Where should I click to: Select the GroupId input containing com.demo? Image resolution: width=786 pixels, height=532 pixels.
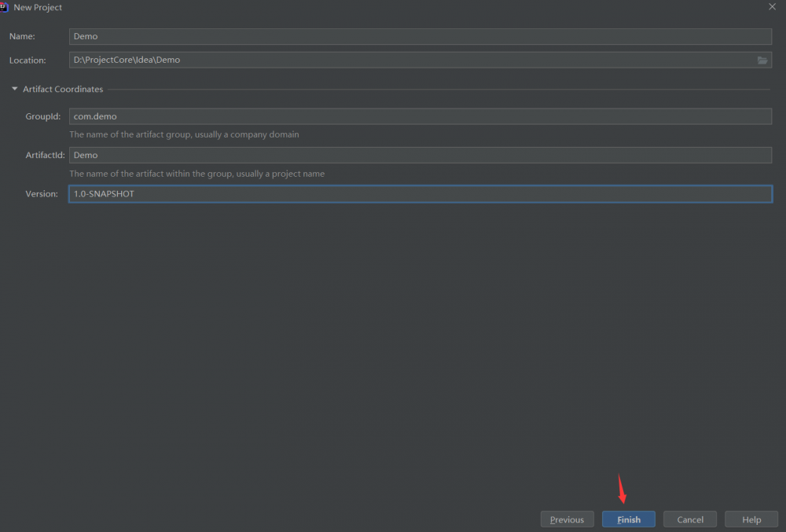[x=421, y=116]
